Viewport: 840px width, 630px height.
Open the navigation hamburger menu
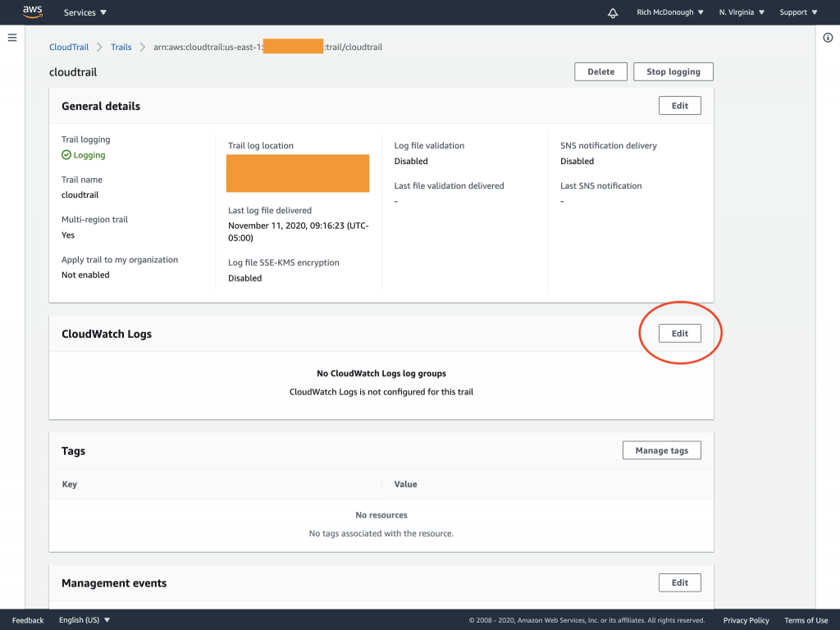pos(12,36)
